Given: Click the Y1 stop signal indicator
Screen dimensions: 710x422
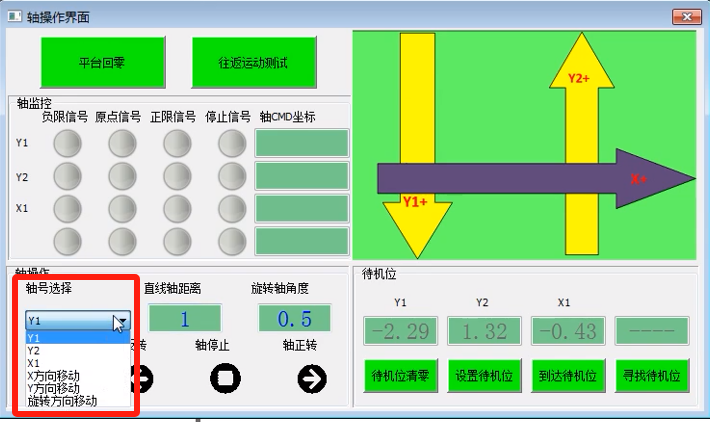Looking at the screenshot, I should click(x=232, y=145).
